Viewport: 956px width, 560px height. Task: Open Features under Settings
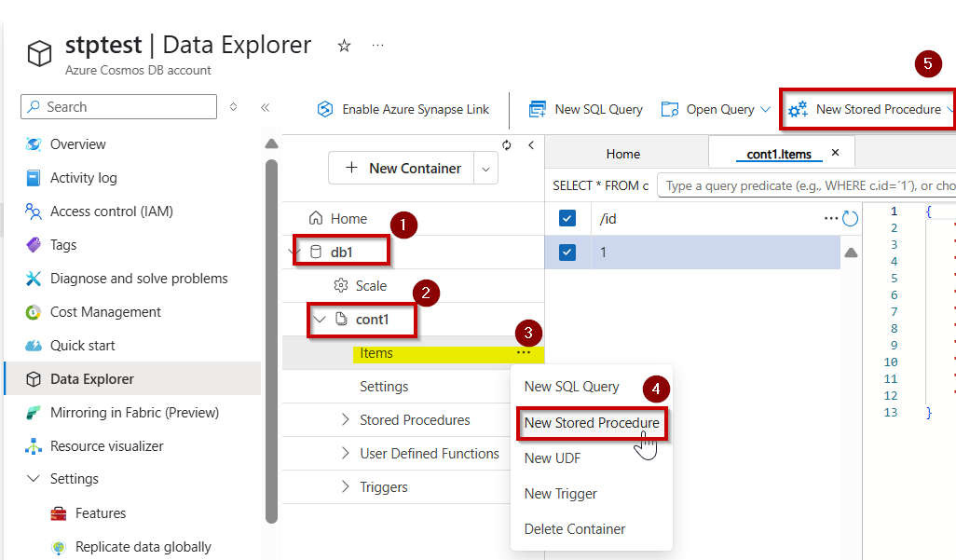[101, 513]
